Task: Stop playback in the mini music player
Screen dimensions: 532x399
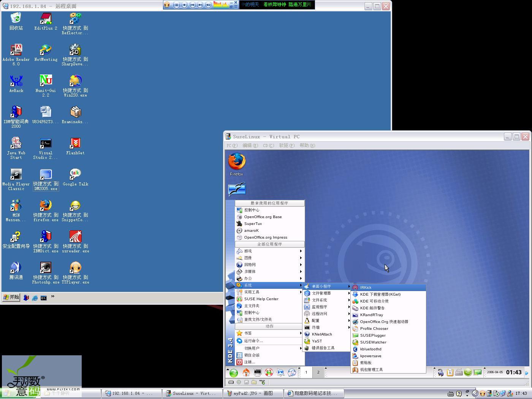Action: coord(184,5)
